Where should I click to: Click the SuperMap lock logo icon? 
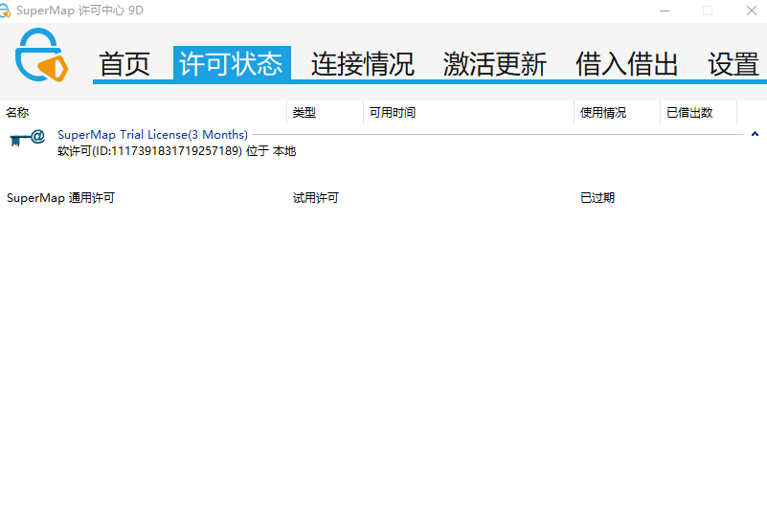42,55
